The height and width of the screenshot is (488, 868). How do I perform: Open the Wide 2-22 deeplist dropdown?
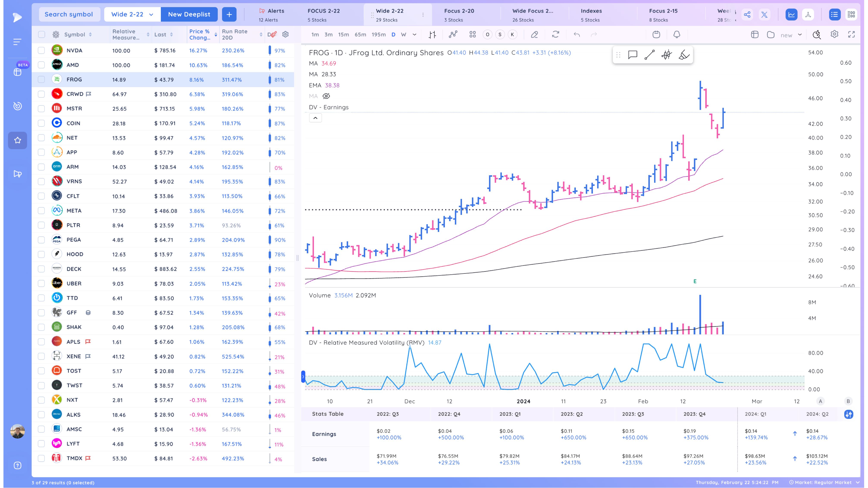tap(132, 14)
